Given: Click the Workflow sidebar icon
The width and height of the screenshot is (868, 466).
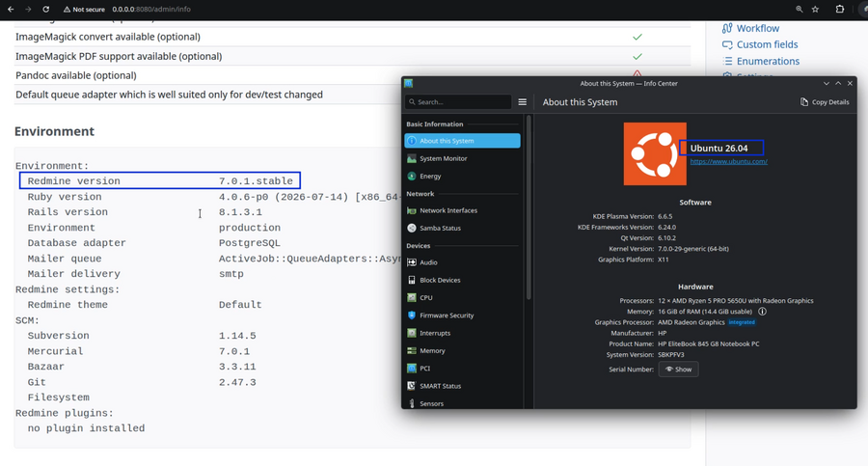Looking at the screenshot, I should pyautogui.click(x=727, y=28).
